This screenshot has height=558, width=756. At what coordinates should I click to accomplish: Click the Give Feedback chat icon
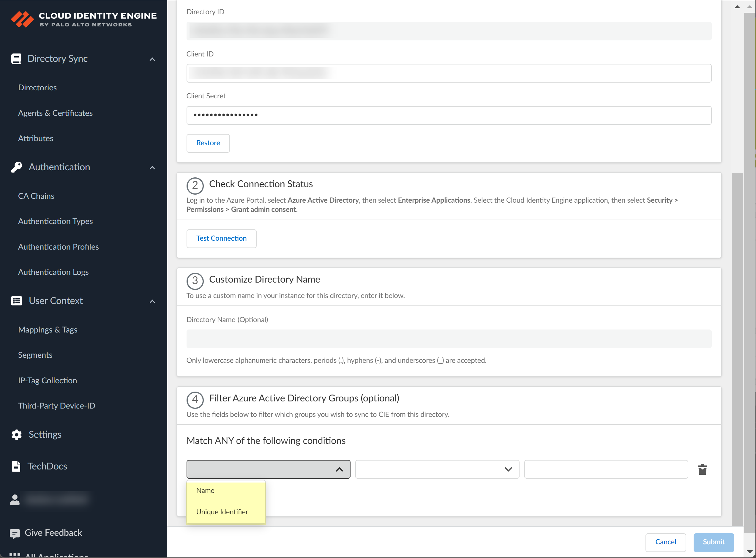[x=15, y=533]
